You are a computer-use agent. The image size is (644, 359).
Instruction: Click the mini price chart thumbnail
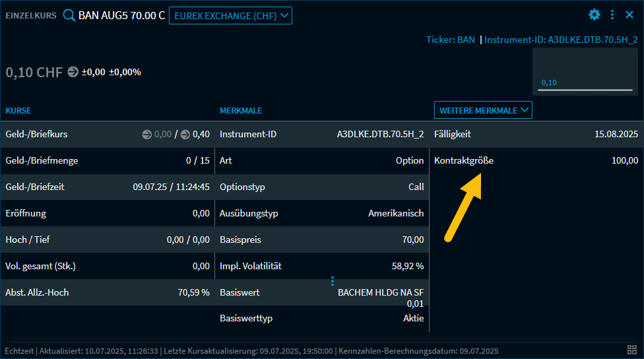(x=585, y=71)
